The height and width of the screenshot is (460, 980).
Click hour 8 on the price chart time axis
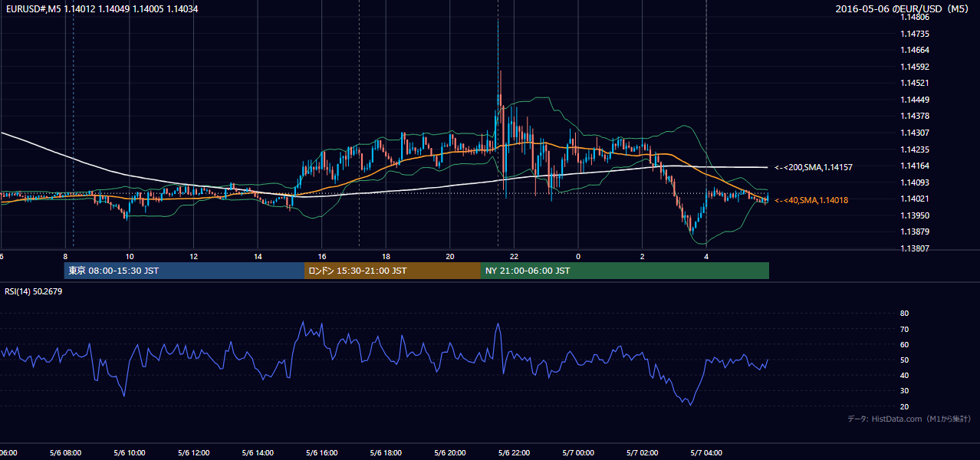point(66,256)
